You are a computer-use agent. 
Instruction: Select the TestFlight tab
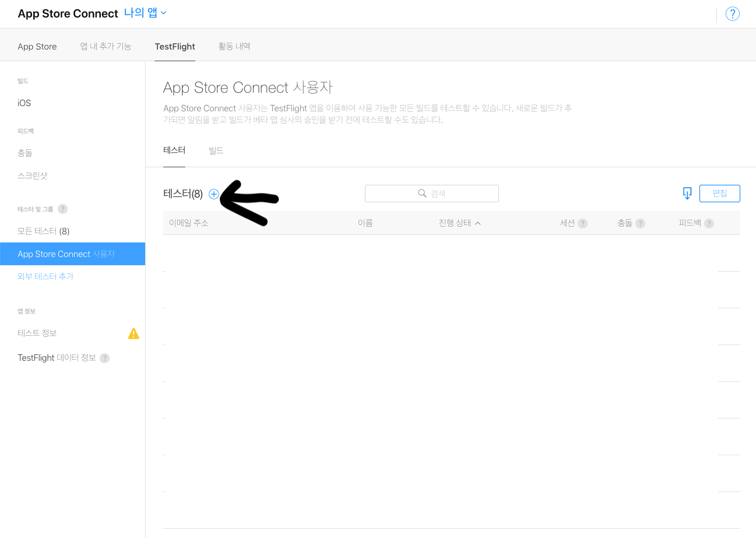[x=175, y=47]
